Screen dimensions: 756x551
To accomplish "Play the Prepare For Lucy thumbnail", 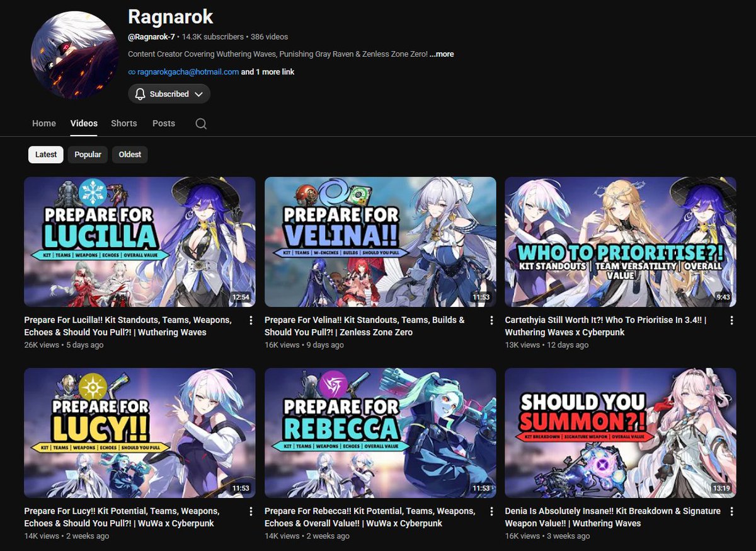I will (140, 433).
